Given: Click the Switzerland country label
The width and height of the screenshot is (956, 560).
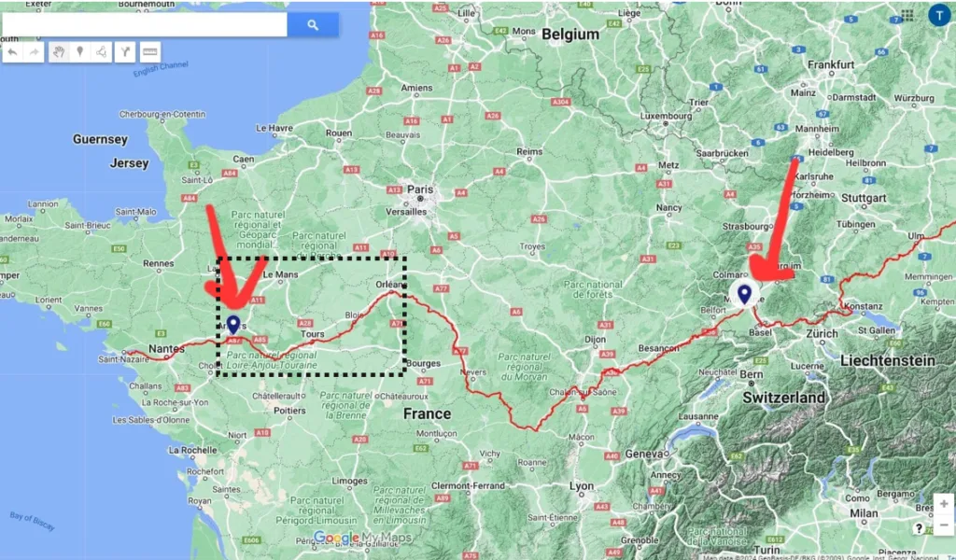Looking at the screenshot, I should (x=783, y=398).
